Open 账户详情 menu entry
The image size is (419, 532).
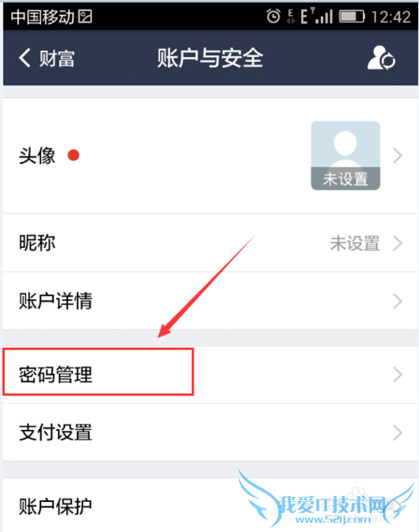(210, 301)
